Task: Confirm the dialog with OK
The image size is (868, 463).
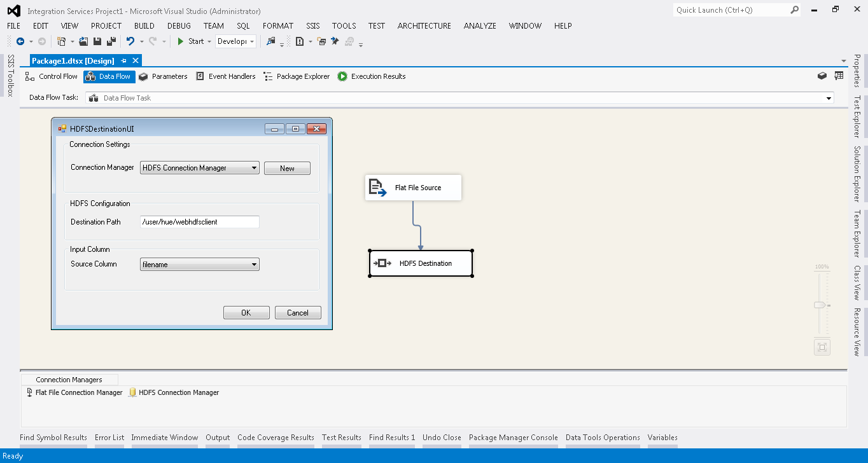Action: pos(246,313)
